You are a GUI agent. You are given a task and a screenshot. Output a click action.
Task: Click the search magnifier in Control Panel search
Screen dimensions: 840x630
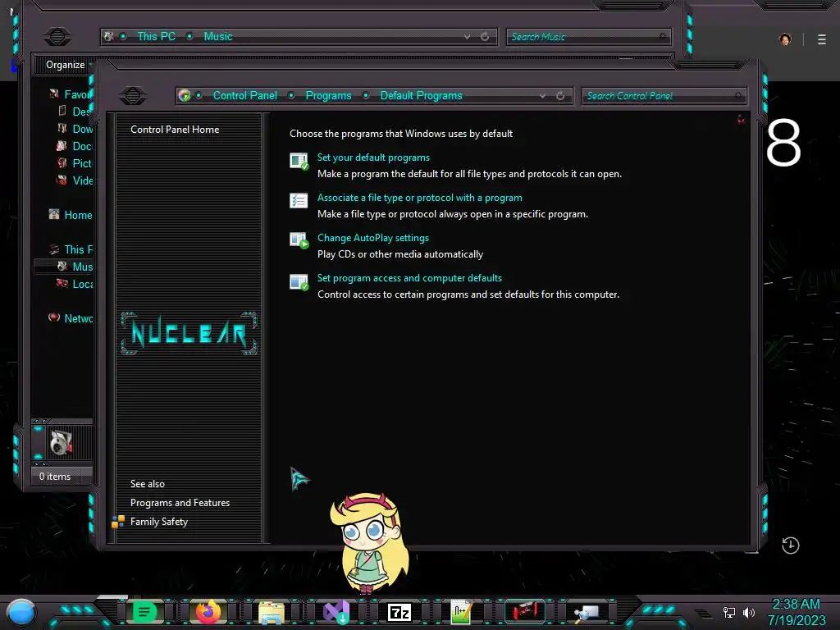tap(738, 96)
